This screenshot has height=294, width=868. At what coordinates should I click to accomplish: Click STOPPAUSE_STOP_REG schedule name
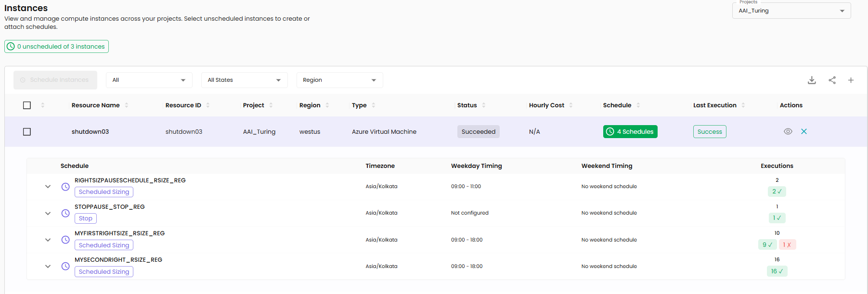[110, 207]
